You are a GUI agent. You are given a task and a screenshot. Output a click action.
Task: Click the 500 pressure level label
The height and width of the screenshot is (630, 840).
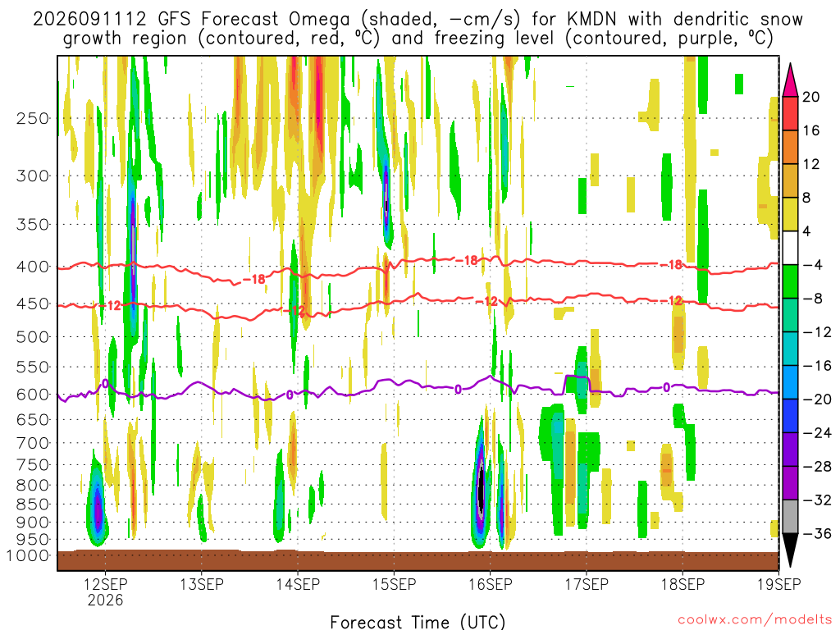[32, 337]
